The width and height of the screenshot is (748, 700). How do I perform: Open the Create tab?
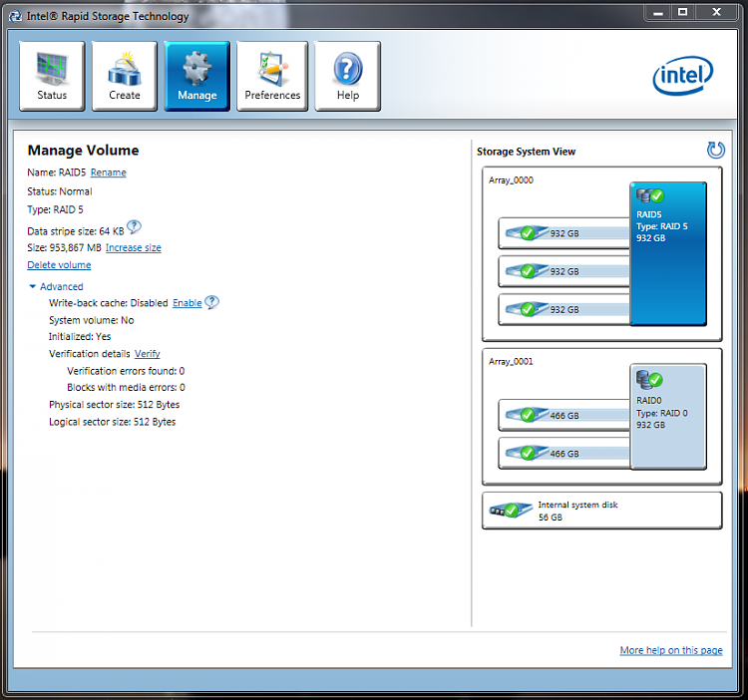point(125,76)
